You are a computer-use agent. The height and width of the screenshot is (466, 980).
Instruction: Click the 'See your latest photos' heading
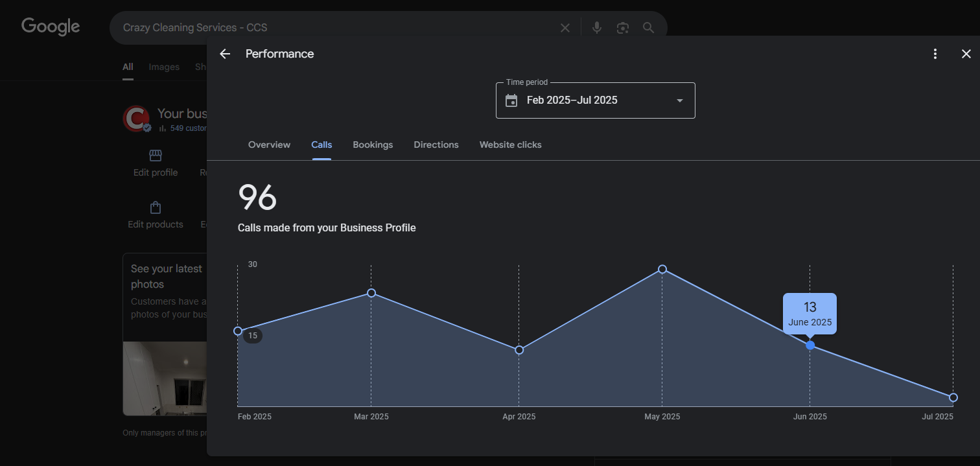point(167,277)
